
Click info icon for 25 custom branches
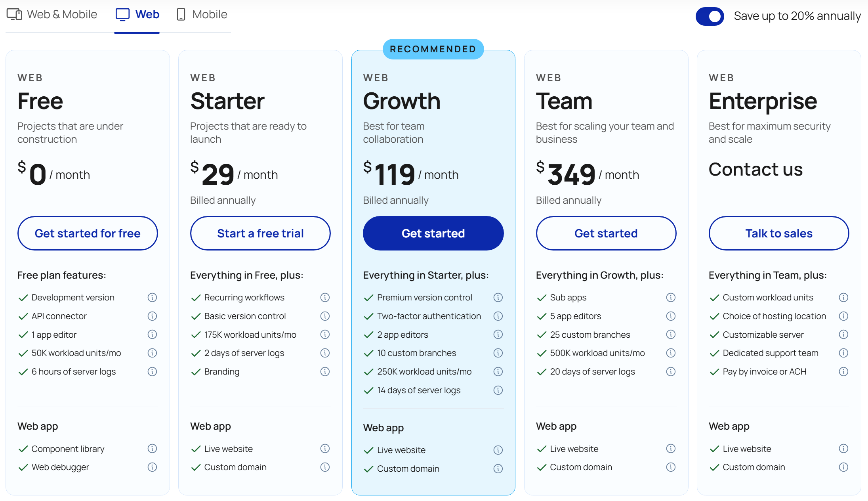671,335
